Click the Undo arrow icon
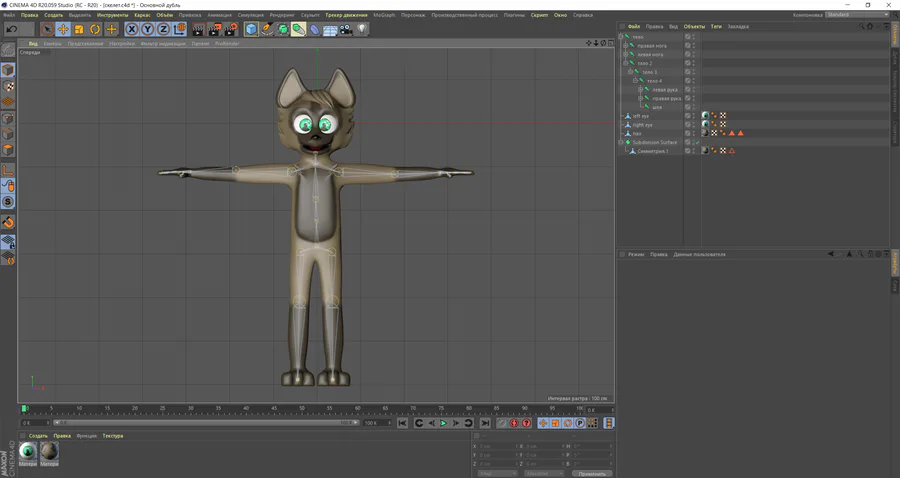Screen dimensions: 900x478 click(x=12, y=29)
